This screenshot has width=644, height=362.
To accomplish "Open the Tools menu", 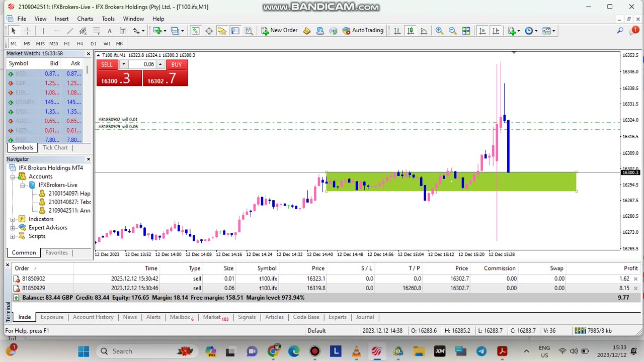I will tap(108, 19).
